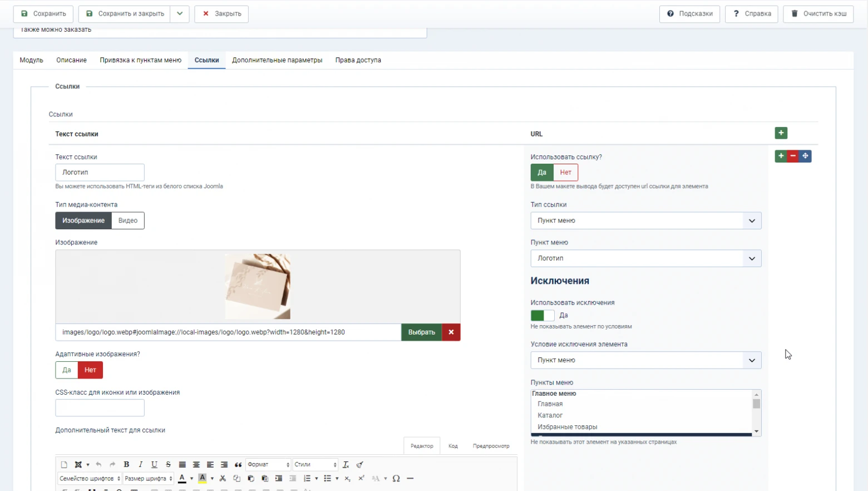Select Изображение media type
The height and width of the screenshot is (491, 868).
[x=83, y=220]
